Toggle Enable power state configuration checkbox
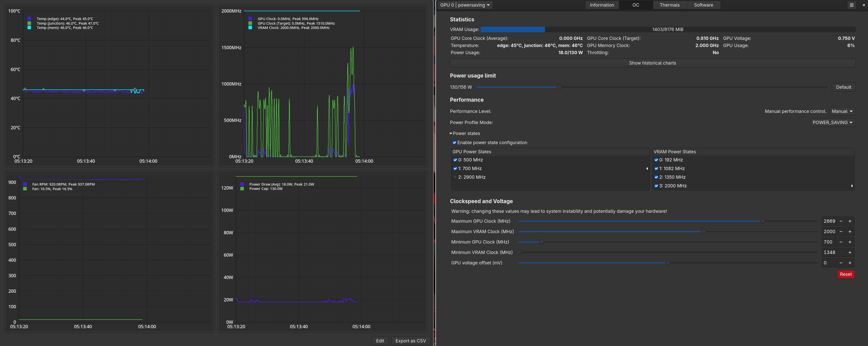 pyautogui.click(x=455, y=143)
